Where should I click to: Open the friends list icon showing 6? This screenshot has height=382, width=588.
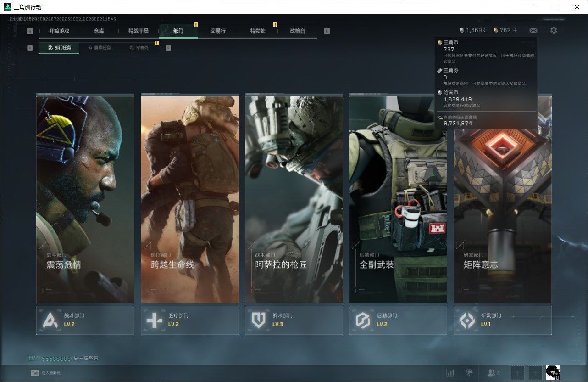[494, 373]
